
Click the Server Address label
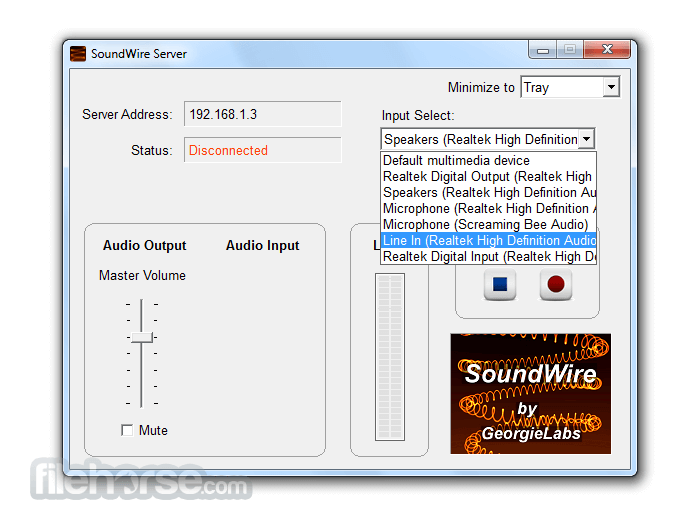pyautogui.click(x=127, y=115)
